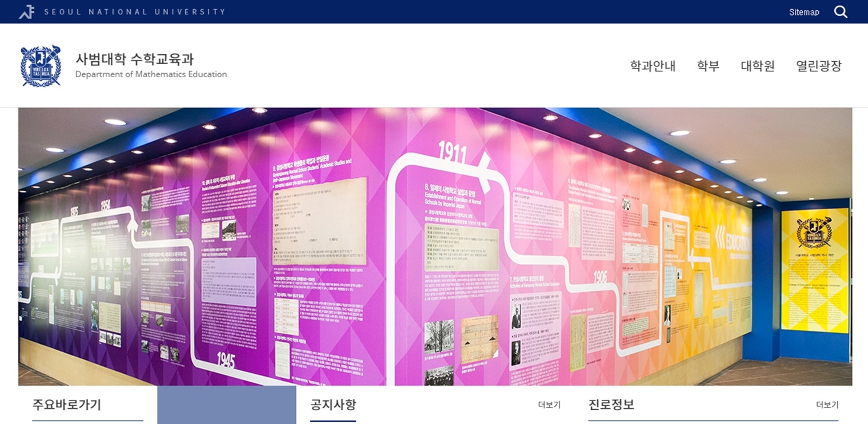Click the blue university crest emblem
This screenshot has width=868, height=424.
(x=41, y=66)
